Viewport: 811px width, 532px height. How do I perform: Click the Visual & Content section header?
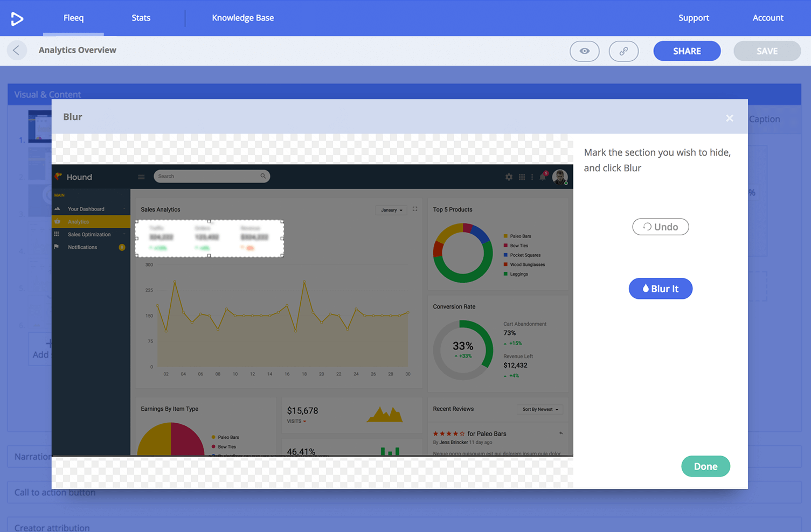404,94
